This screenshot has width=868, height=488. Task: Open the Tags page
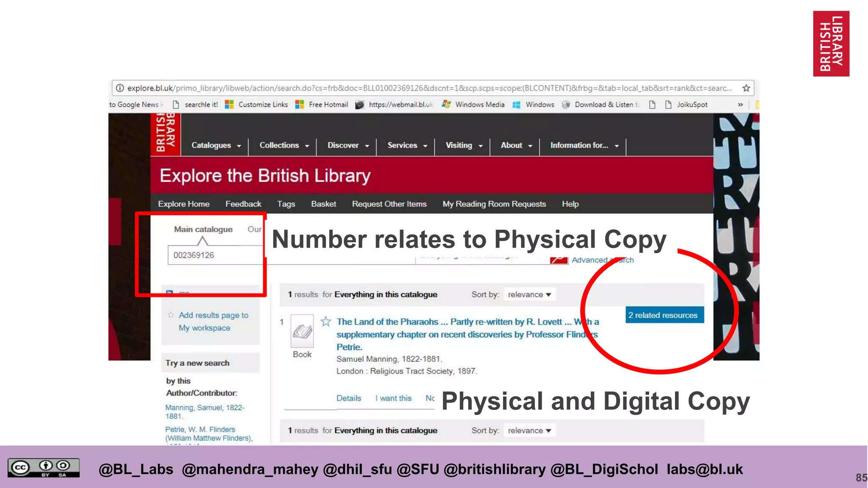click(x=286, y=204)
